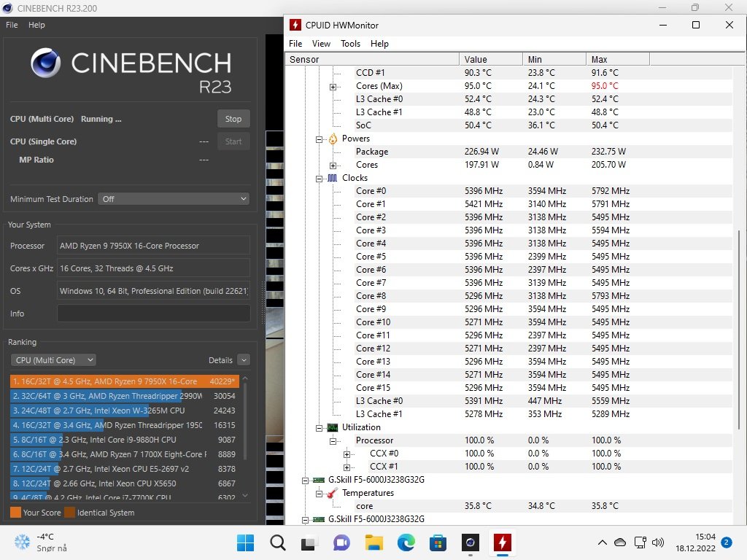Show hidden system tray icons

[x=602, y=542]
